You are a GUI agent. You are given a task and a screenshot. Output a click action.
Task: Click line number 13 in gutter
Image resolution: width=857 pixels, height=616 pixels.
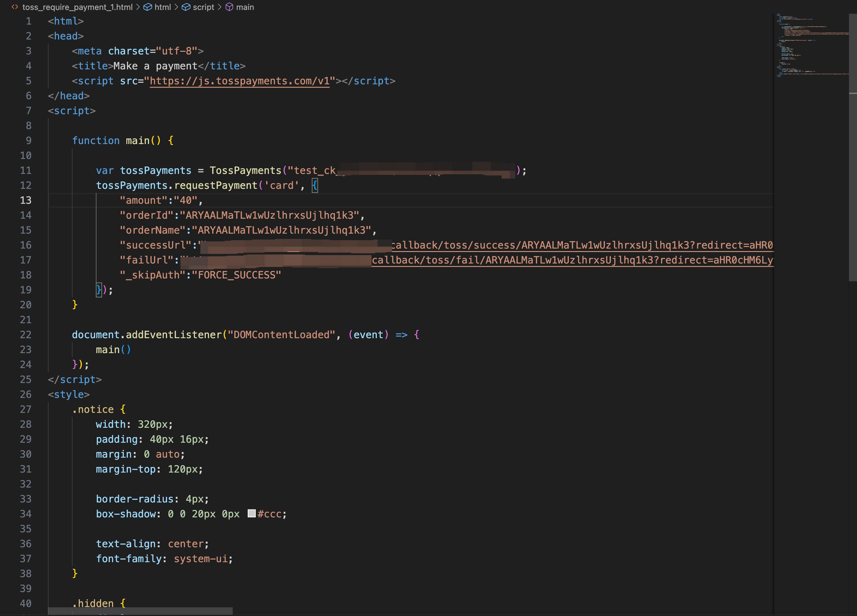26,200
